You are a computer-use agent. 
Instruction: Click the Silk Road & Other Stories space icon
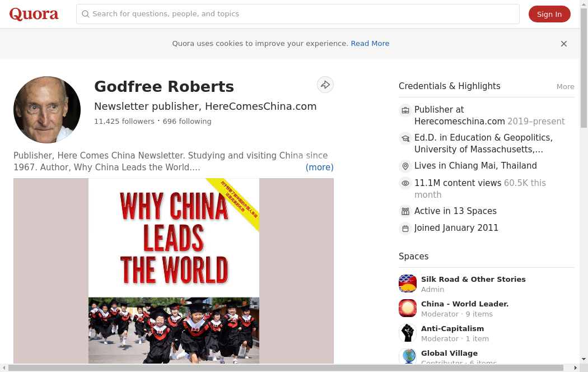[x=408, y=283]
